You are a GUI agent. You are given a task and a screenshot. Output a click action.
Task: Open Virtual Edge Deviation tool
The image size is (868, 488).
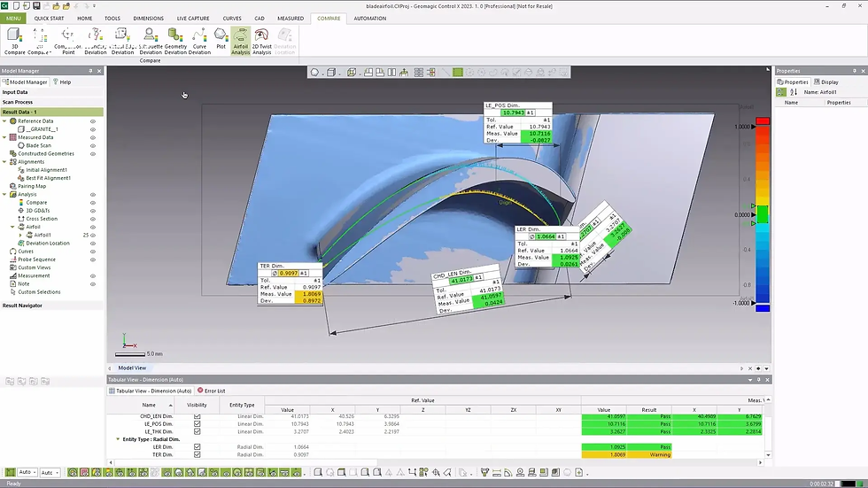[x=122, y=41]
